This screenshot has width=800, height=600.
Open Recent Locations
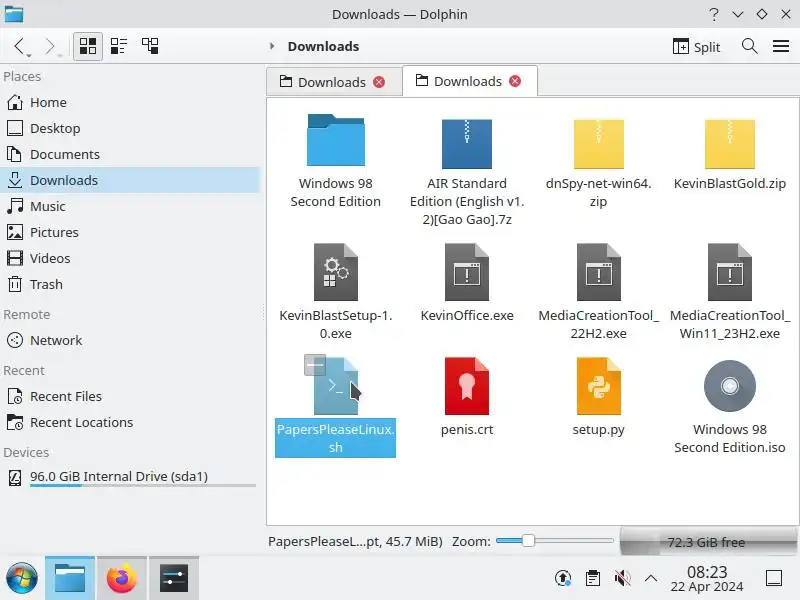point(130,422)
